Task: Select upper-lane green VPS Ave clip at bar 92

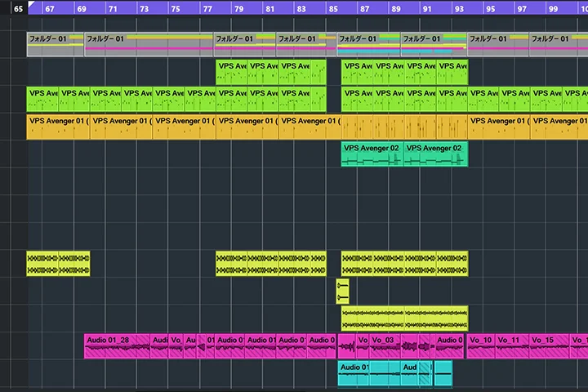Action: (452, 72)
